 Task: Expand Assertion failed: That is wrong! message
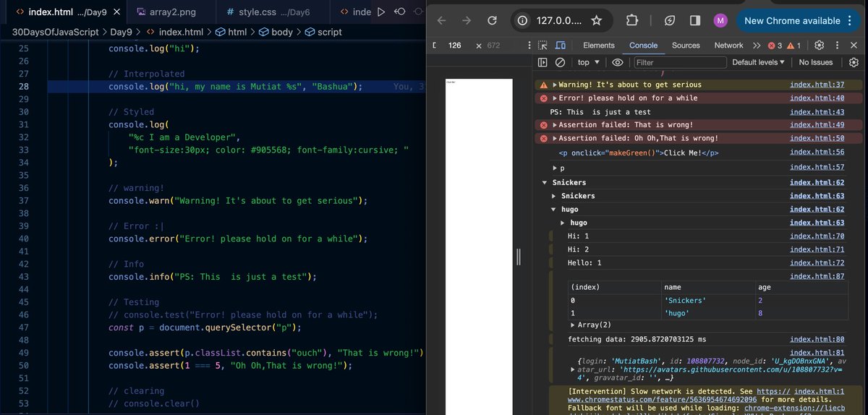555,125
